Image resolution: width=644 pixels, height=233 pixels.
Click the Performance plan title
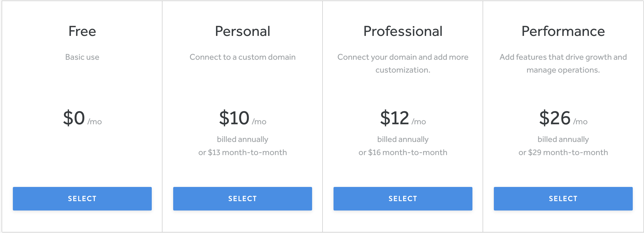point(563,31)
